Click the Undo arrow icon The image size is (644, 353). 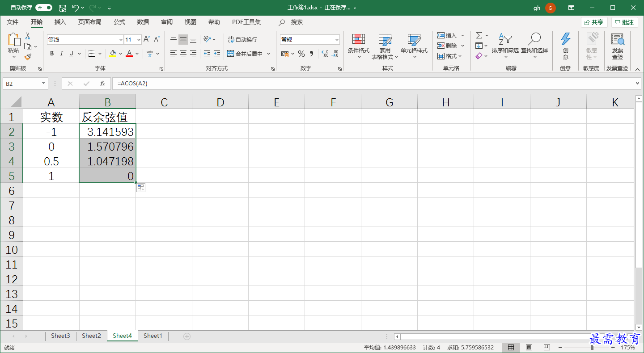coord(75,8)
